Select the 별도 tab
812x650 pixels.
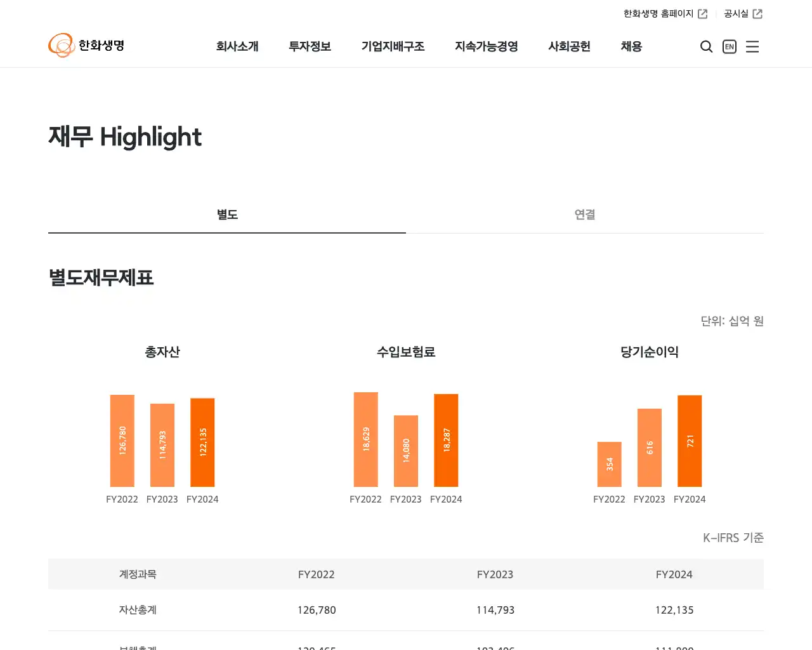[x=227, y=215]
